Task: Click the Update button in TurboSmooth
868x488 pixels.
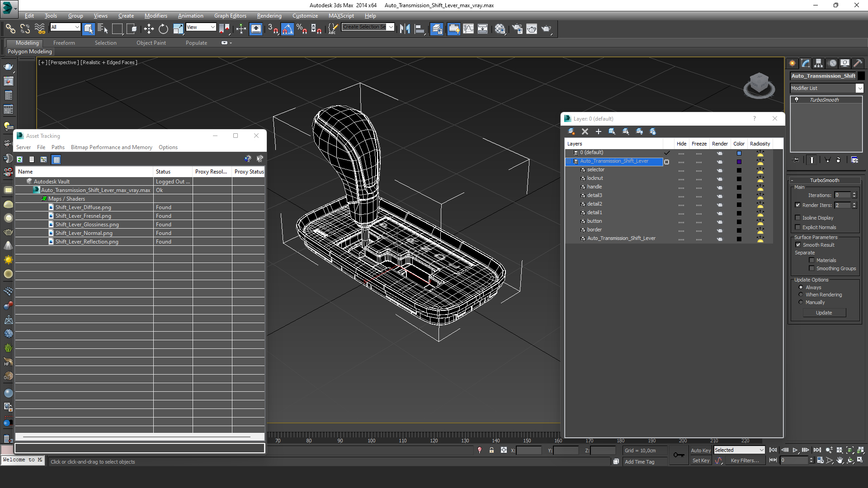Action: click(824, 313)
